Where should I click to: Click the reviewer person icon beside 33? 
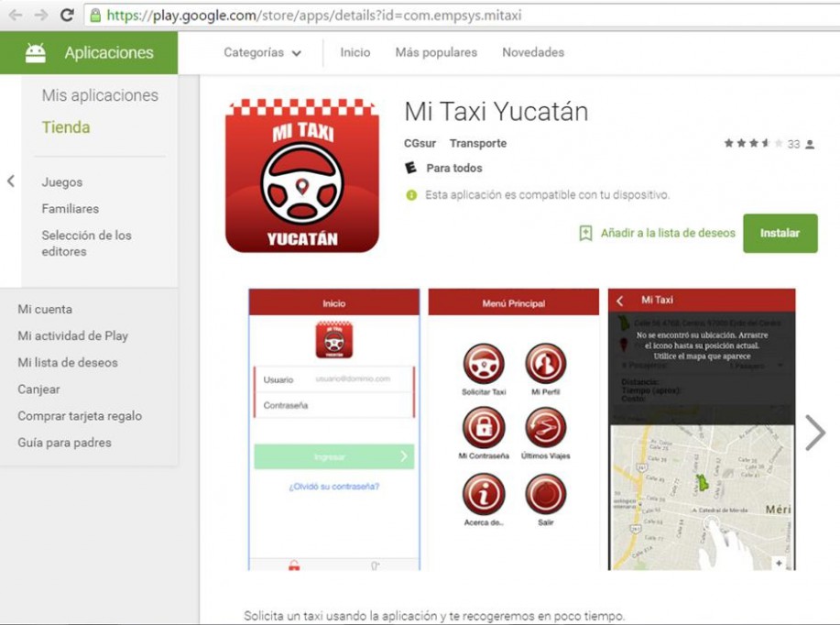[810, 144]
